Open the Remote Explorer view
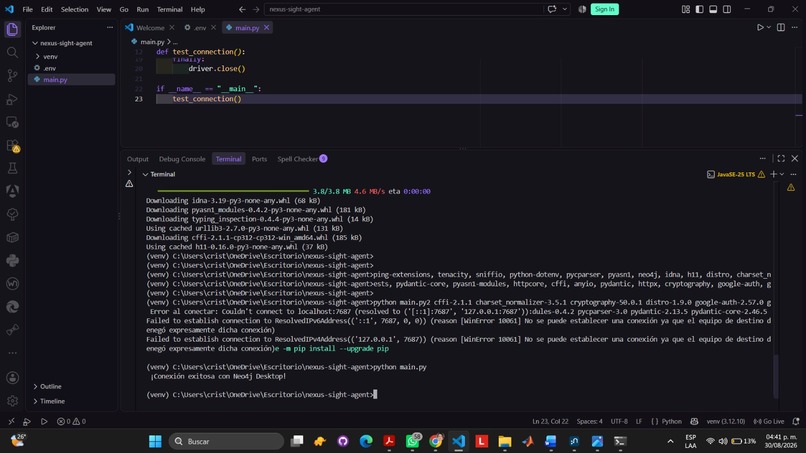The height and width of the screenshot is (453, 806). [x=12, y=122]
